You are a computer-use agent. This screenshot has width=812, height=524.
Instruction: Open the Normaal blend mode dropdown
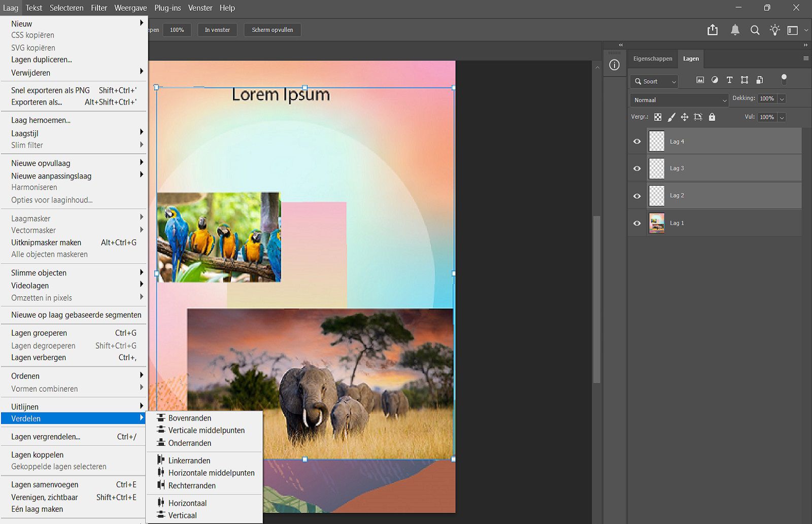679,100
